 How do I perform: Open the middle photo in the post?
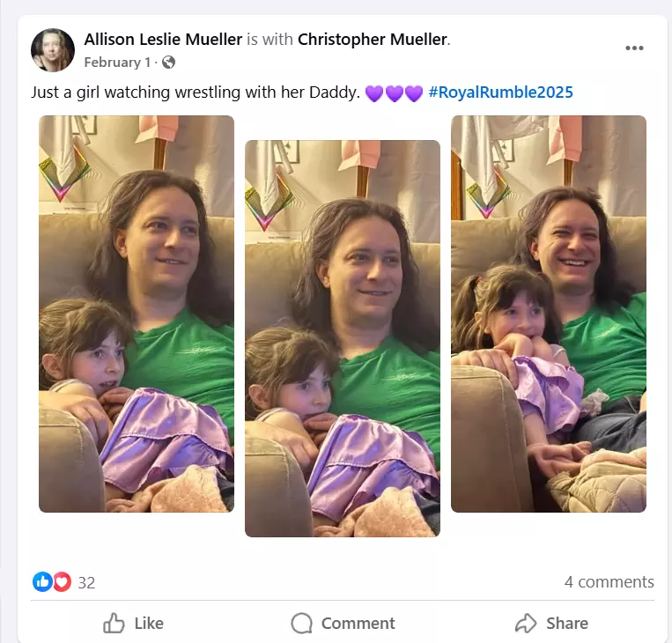tap(343, 338)
